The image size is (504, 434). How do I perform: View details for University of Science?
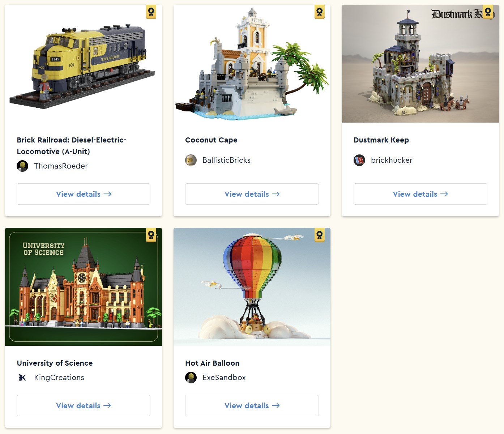84,406
